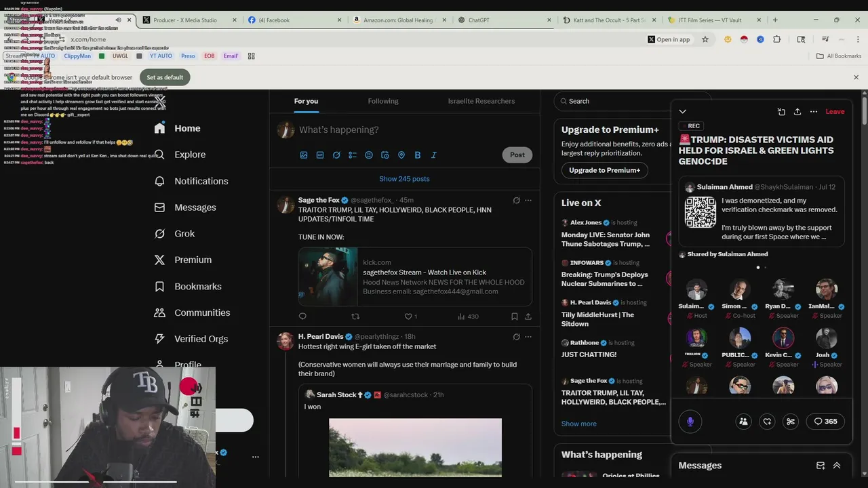Show 245 new posts

click(404, 179)
